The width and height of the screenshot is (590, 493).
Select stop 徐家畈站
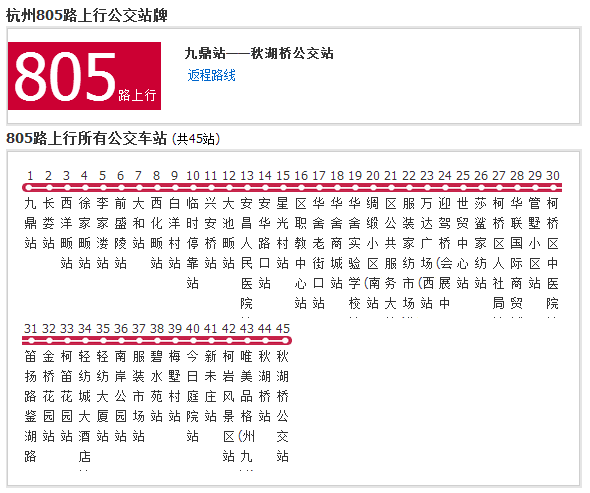[84, 233]
